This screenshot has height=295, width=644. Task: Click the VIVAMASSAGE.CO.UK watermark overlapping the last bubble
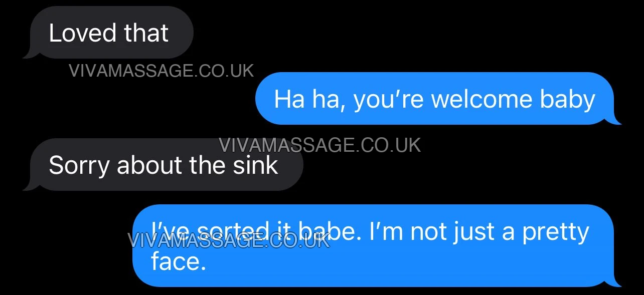coord(229,240)
